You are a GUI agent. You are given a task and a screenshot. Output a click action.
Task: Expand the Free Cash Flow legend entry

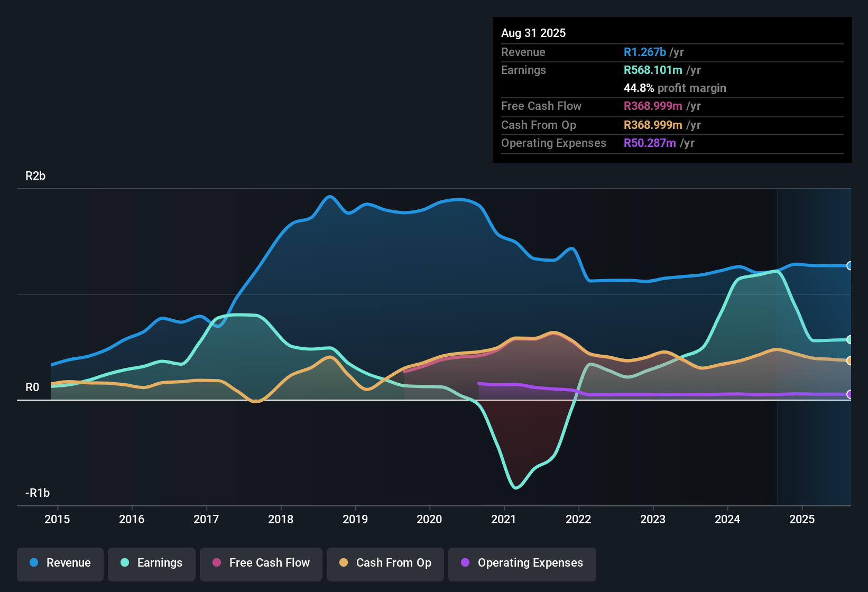coord(261,563)
